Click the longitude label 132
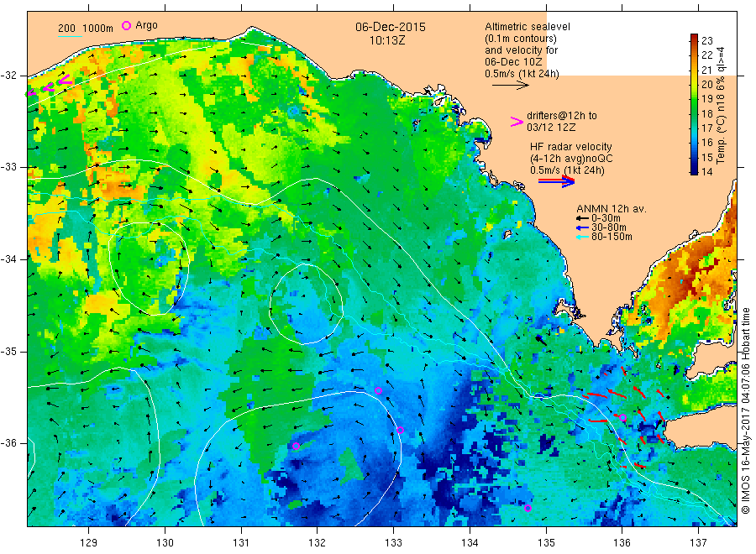This screenshot has height=554, width=756. click(318, 543)
